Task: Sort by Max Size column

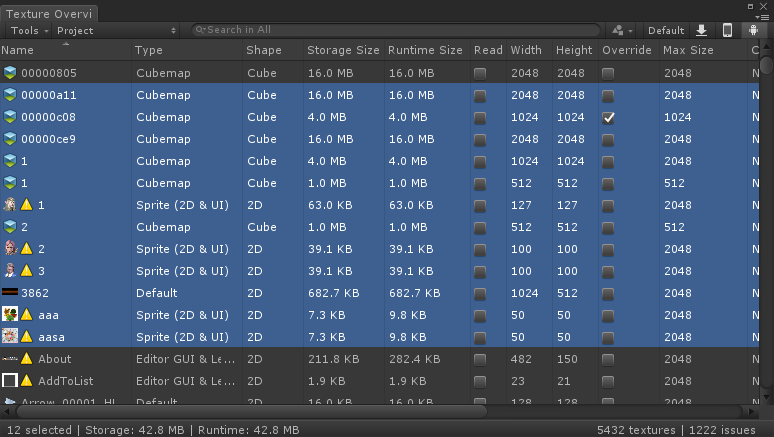Action: (x=703, y=50)
